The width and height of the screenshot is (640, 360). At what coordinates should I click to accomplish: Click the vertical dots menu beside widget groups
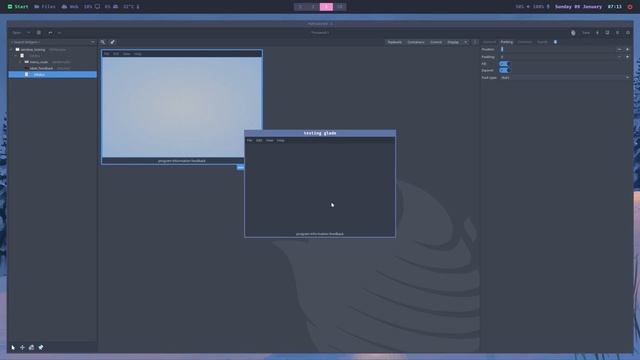click(475, 42)
